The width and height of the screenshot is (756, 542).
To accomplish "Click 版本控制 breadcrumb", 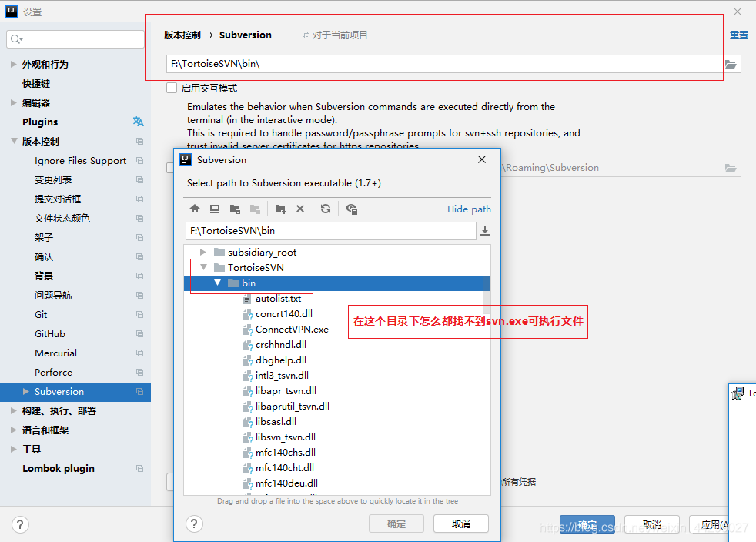I will click(x=182, y=35).
